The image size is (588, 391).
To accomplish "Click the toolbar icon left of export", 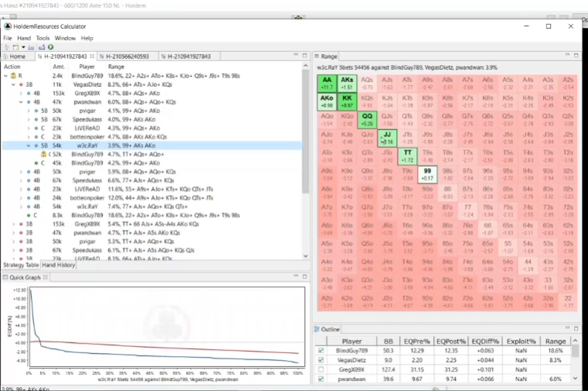I will 32,47.
